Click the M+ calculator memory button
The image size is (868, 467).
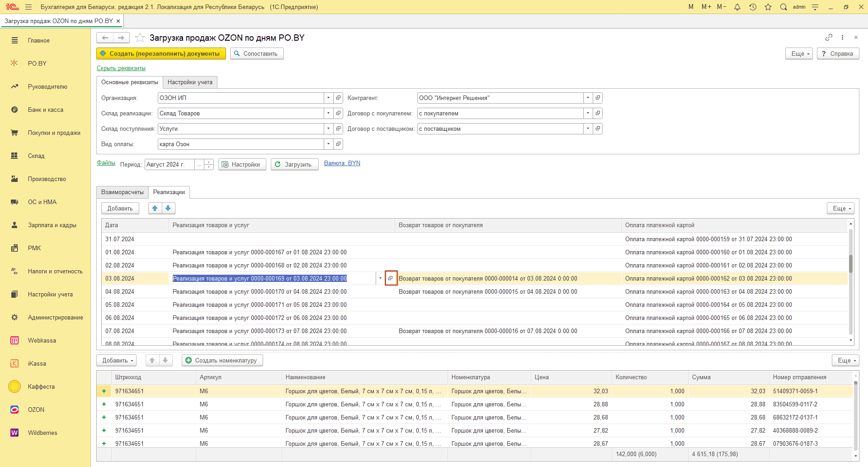click(706, 7)
